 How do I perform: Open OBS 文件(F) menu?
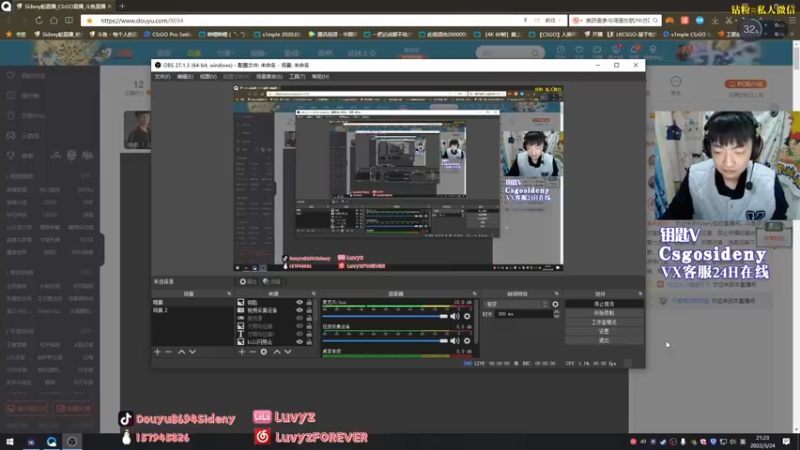coord(162,77)
